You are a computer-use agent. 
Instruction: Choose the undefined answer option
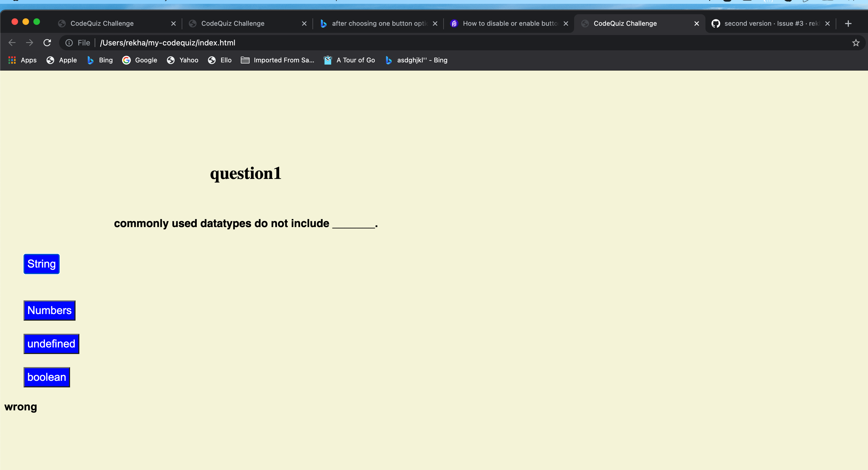point(51,344)
